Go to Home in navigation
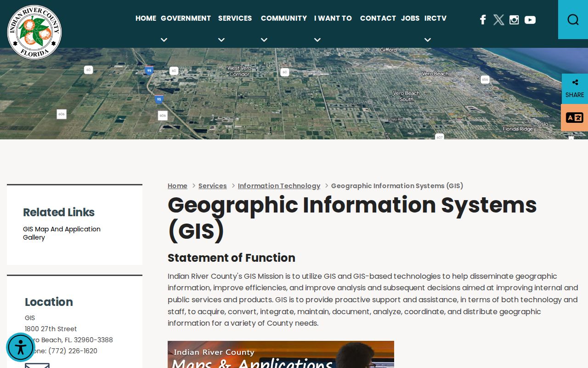The width and height of the screenshot is (588, 368). coord(146,18)
